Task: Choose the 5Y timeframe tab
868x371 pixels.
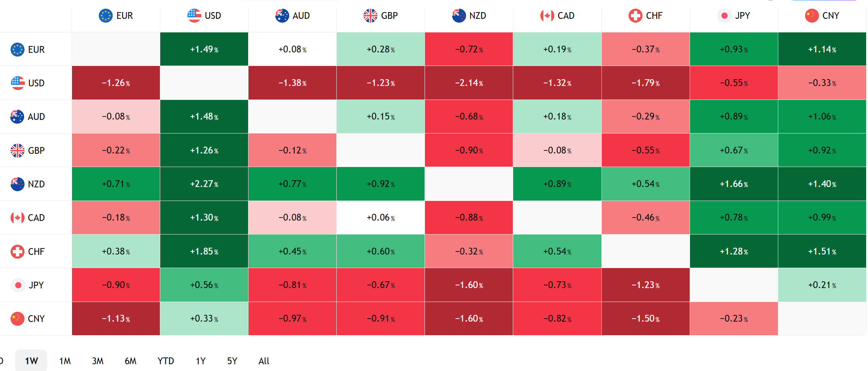Action: (232, 361)
